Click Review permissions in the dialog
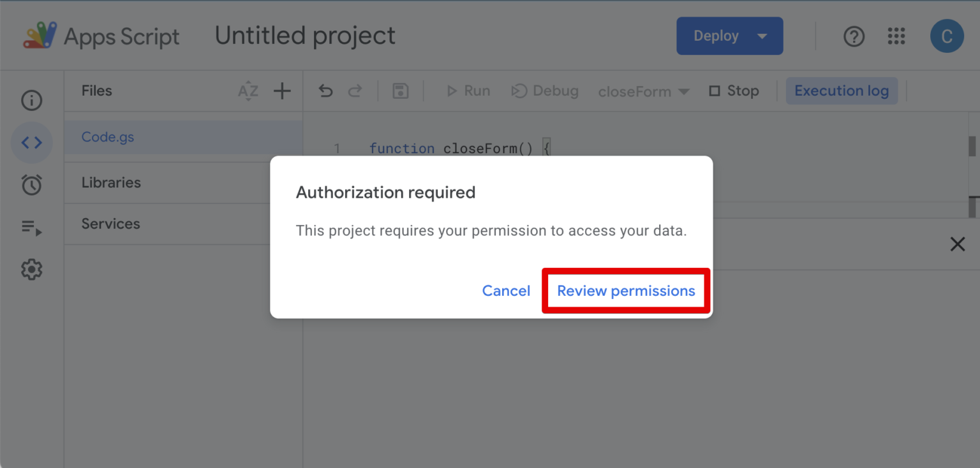This screenshot has width=980, height=468. pyautogui.click(x=626, y=290)
